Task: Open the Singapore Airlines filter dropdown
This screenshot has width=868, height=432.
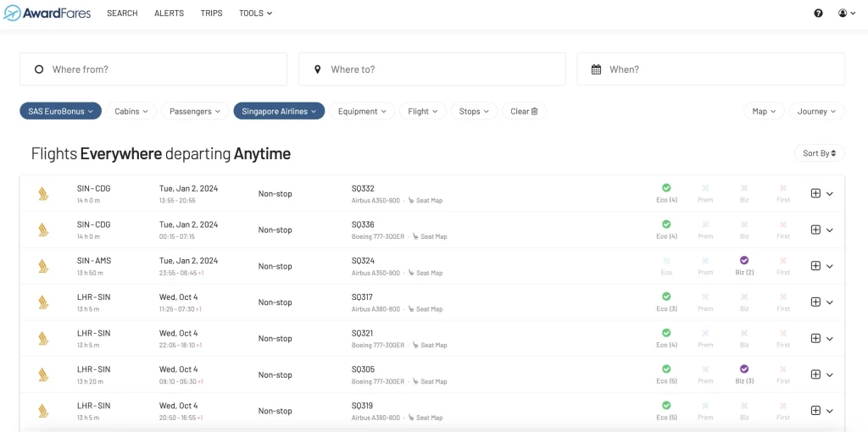Action: coord(279,111)
